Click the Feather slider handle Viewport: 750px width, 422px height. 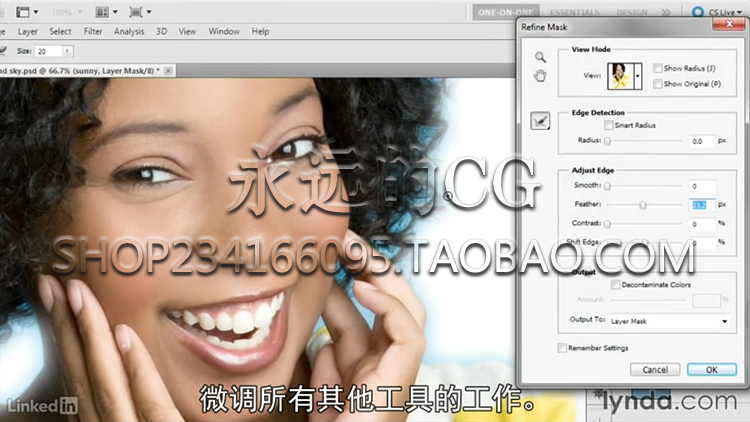(x=643, y=205)
